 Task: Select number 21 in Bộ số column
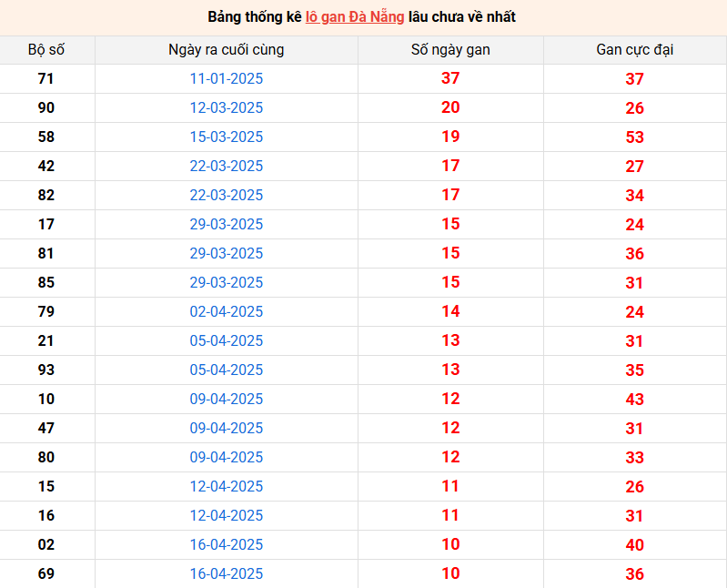45,340
